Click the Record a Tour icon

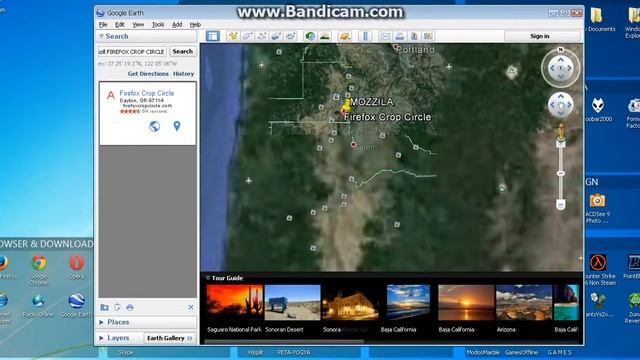[291, 36]
